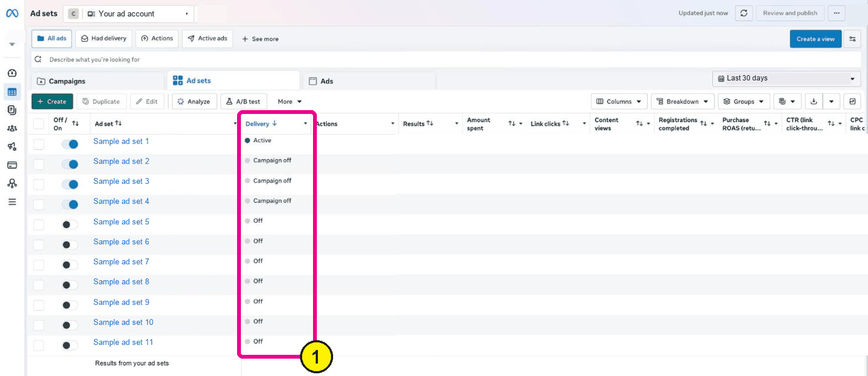Viewport: 868px width, 376px height.
Task: Open the Ads reporting document icon in sidebar
Action: tap(12, 110)
